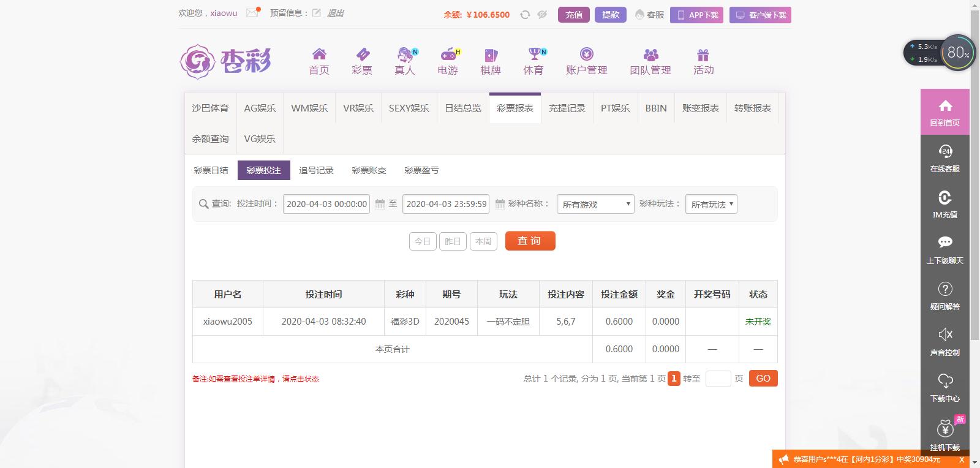Open the 体育 trophy icon
Viewport: 980px width, 468px height.
[x=535, y=55]
